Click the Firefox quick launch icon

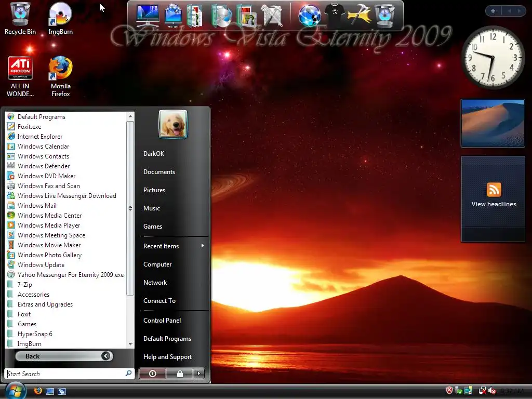[x=37, y=391]
